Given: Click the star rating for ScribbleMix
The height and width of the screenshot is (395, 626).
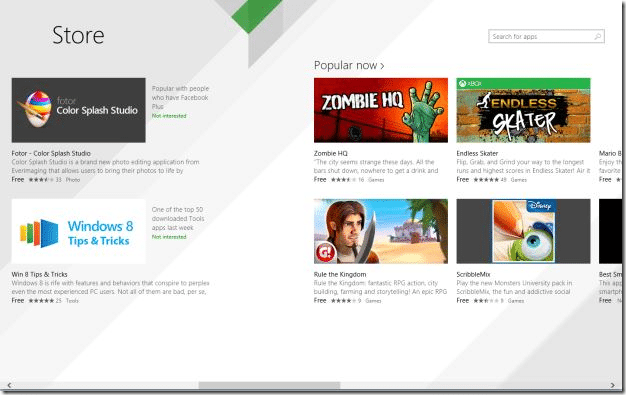Looking at the screenshot, I should click(486, 301).
